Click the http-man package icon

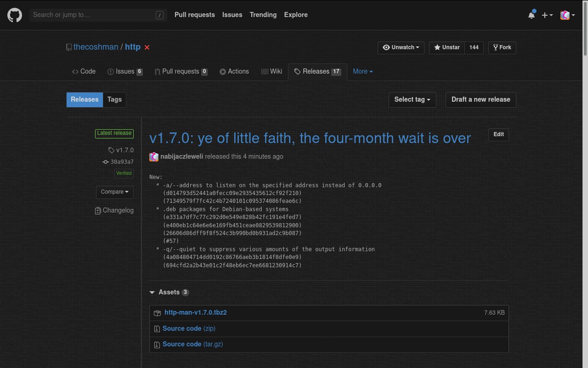[x=157, y=313]
